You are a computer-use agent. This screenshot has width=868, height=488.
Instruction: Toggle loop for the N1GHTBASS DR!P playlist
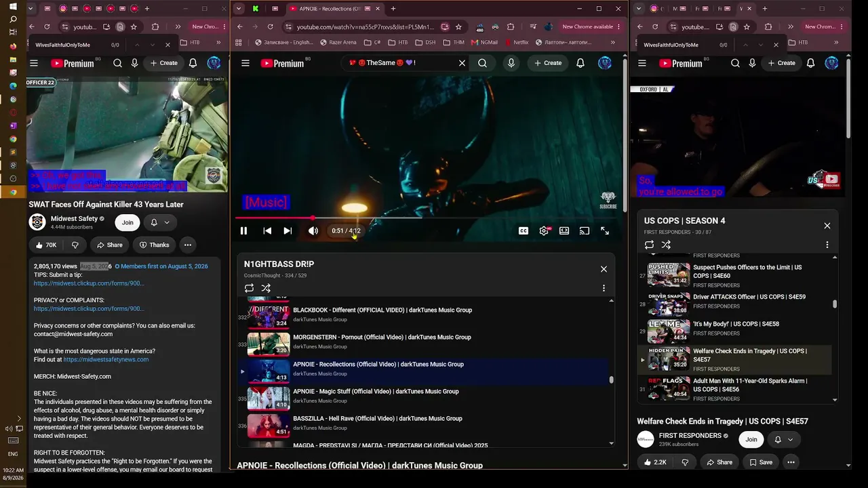pos(249,288)
